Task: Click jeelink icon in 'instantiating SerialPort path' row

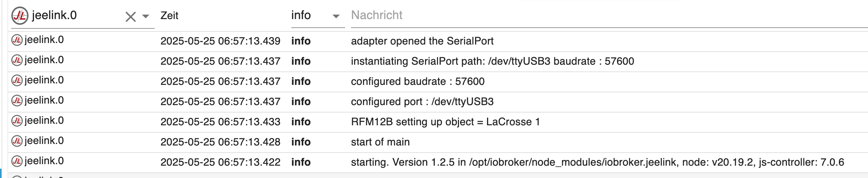Action: coord(17,60)
